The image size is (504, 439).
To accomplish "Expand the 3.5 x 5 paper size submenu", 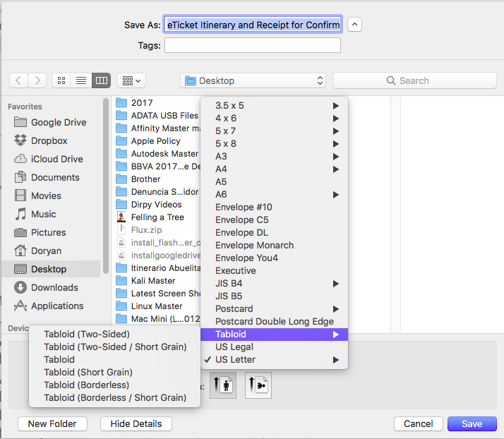I will click(274, 105).
